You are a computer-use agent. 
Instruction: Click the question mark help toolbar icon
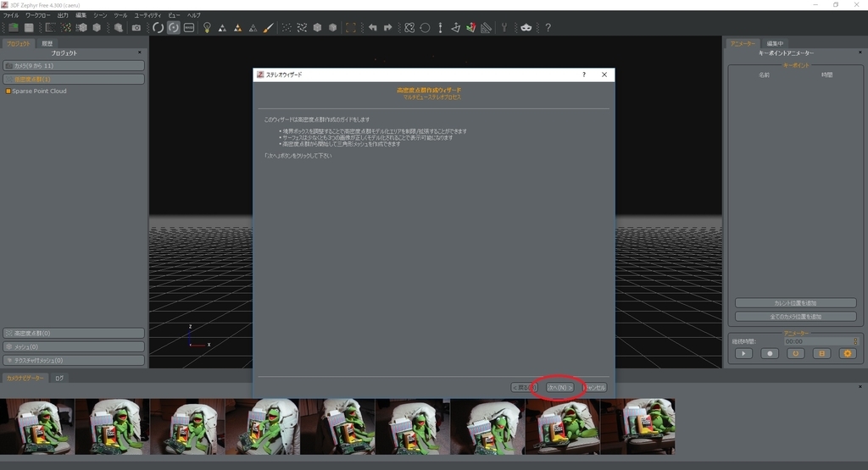[548, 28]
